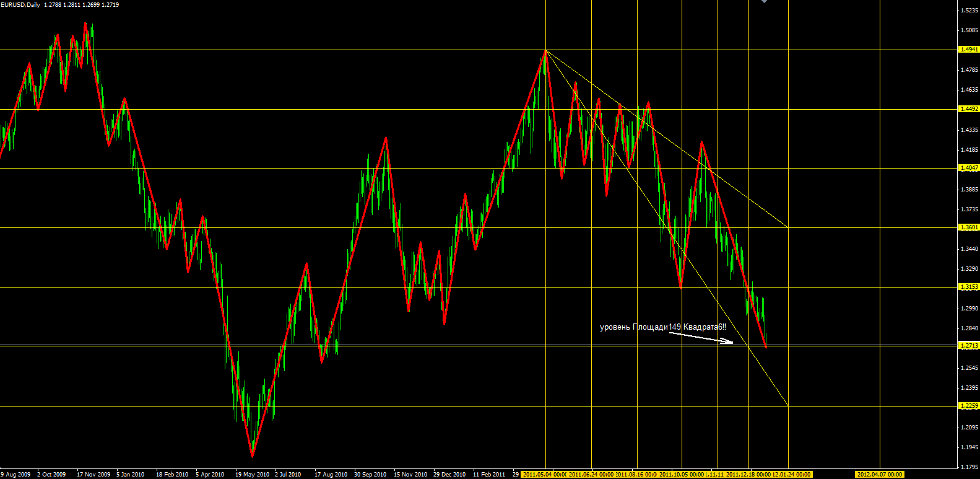This screenshot has width=980, height=479.
Task: Click the 2012.04.07 date marker
Action: pos(879,475)
